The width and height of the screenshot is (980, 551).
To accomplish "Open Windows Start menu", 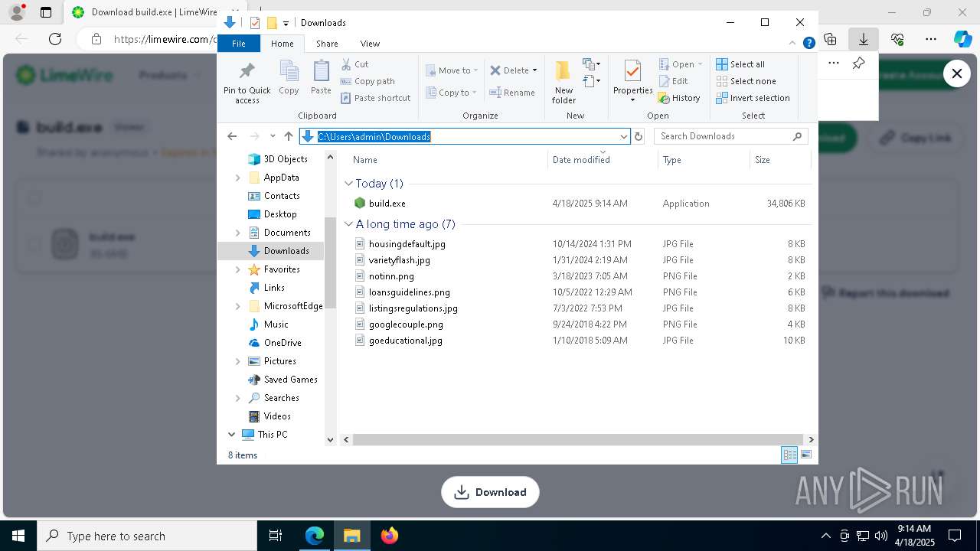I will click(18, 536).
